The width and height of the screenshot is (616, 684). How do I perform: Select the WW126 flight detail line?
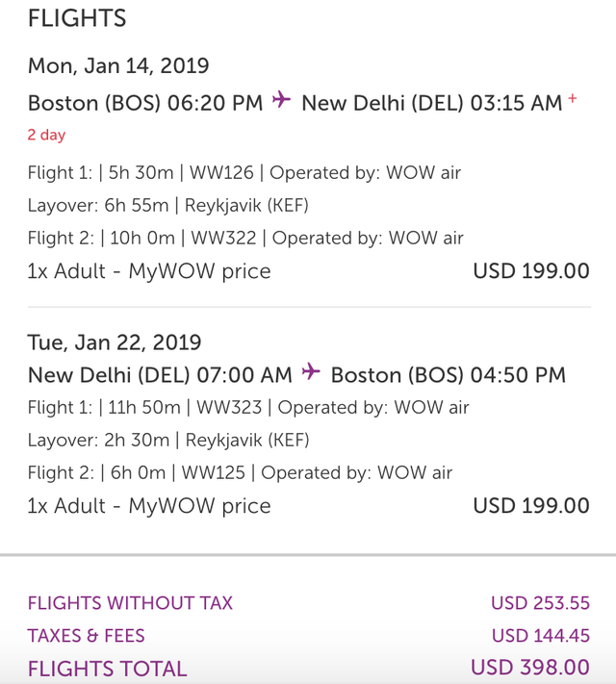pyautogui.click(x=244, y=173)
